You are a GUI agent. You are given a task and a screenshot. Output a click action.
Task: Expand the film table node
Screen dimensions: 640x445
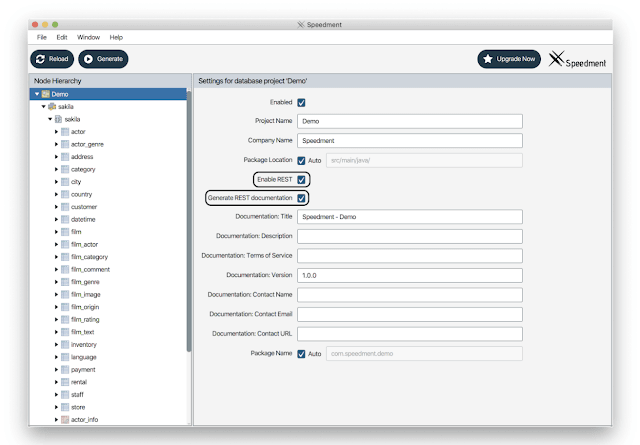pyautogui.click(x=56, y=232)
